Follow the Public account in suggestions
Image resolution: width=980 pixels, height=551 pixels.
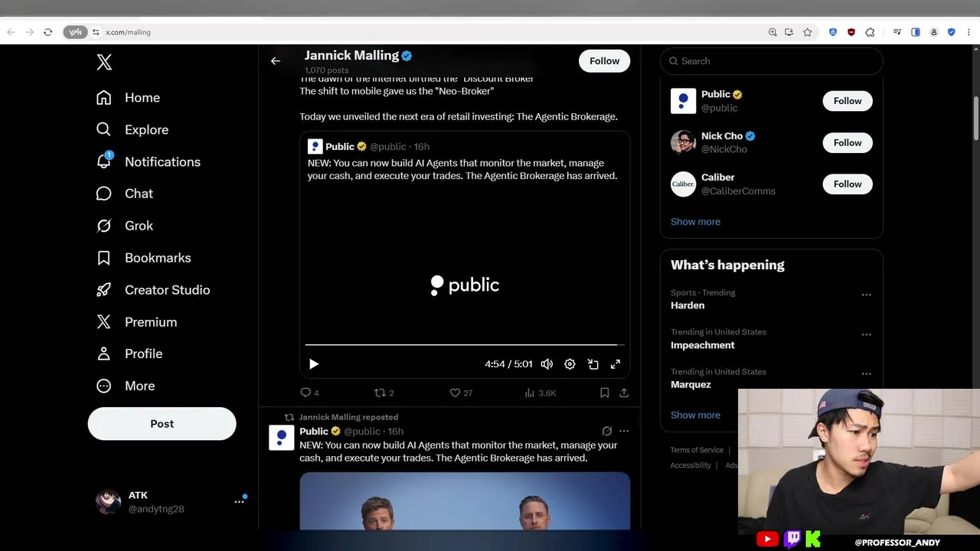[x=848, y=101]
